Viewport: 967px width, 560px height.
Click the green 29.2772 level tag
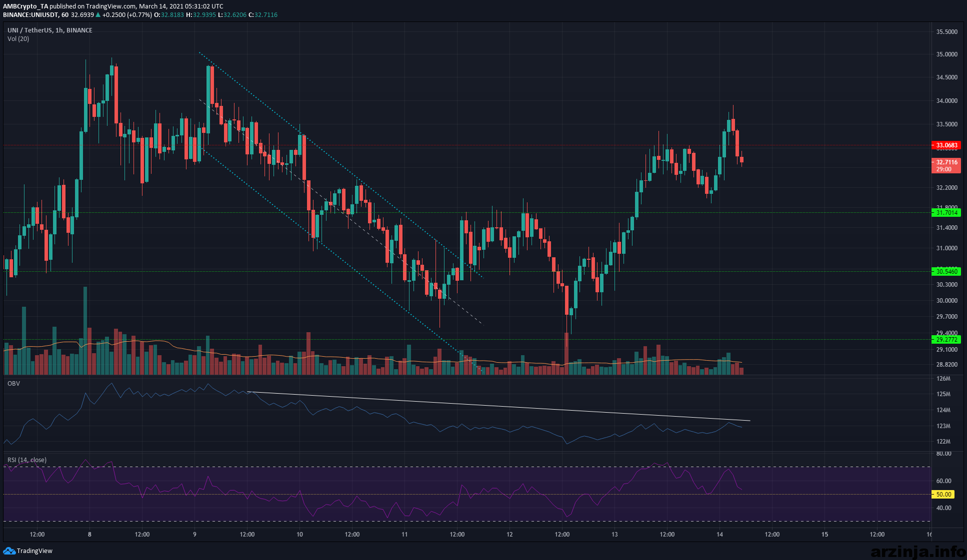pos(946,339)
